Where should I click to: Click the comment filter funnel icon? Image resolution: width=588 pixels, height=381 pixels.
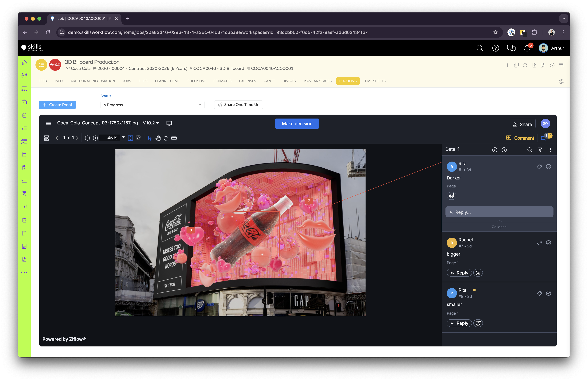click(540, 150)
